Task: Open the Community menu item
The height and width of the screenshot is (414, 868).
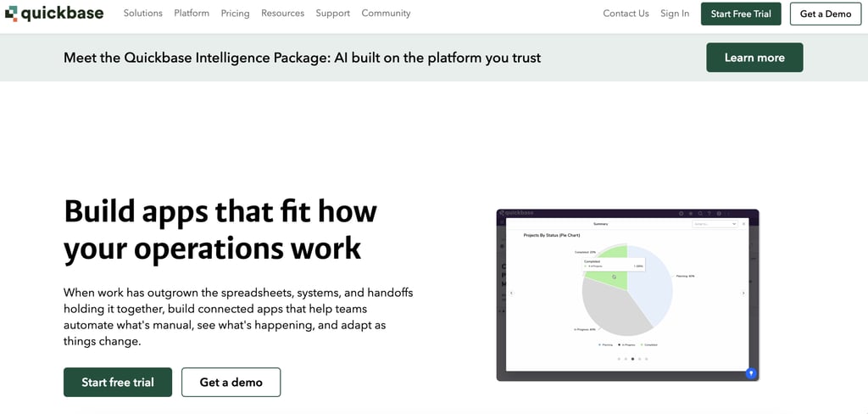Action: pos(386,14)
